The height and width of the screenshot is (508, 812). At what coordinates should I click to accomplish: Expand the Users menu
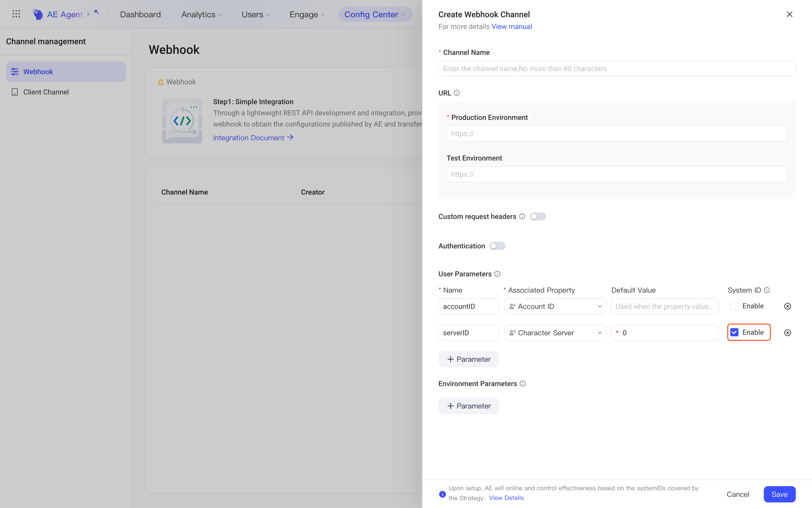(256, 14)
